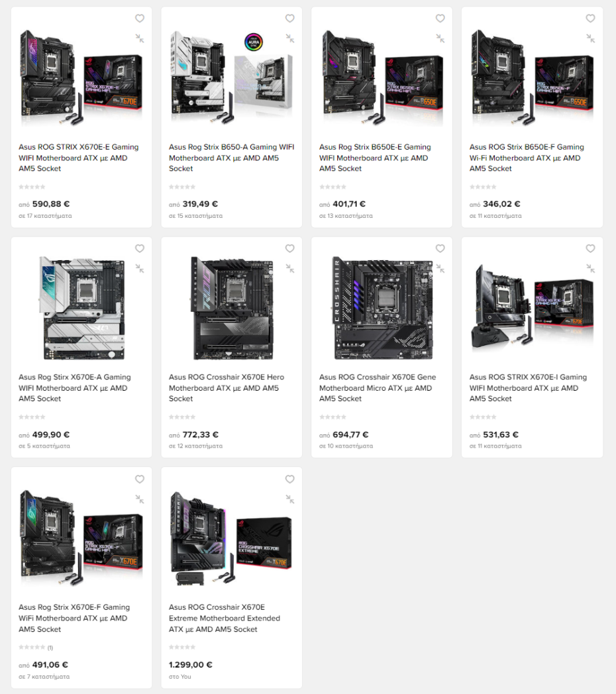The image size is (616, 694).
Task: Compare the ROG STRIX X670E-I Gaming board
Action: click(x=590, y=269)
